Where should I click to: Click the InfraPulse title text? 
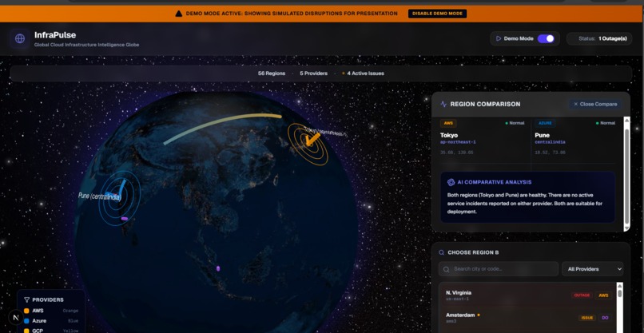tap(55, 35)
